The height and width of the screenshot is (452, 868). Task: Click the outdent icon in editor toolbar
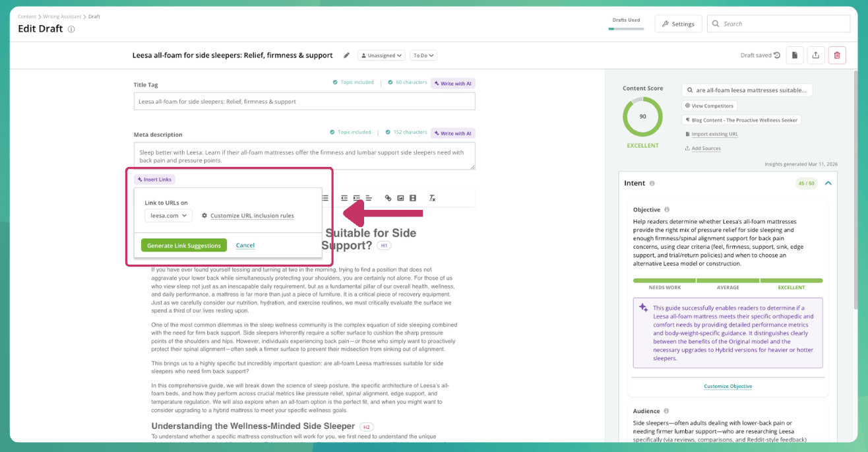(344, 198)
